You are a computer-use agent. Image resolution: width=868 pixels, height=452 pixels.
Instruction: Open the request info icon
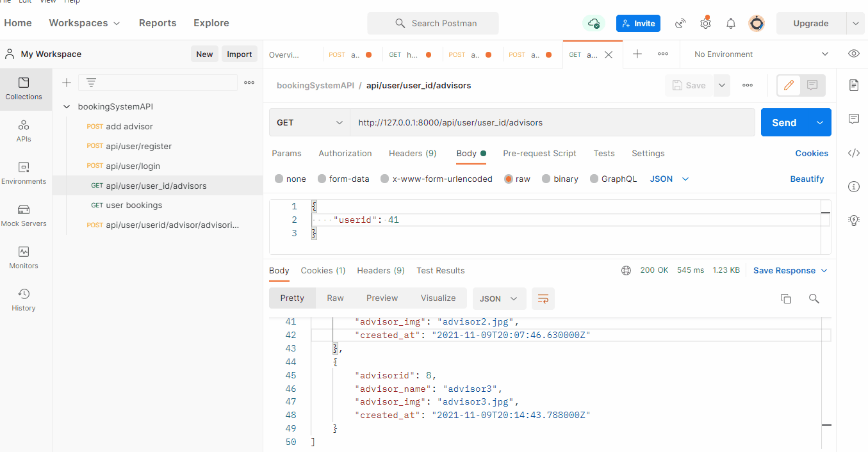click(x=854, y=187)
